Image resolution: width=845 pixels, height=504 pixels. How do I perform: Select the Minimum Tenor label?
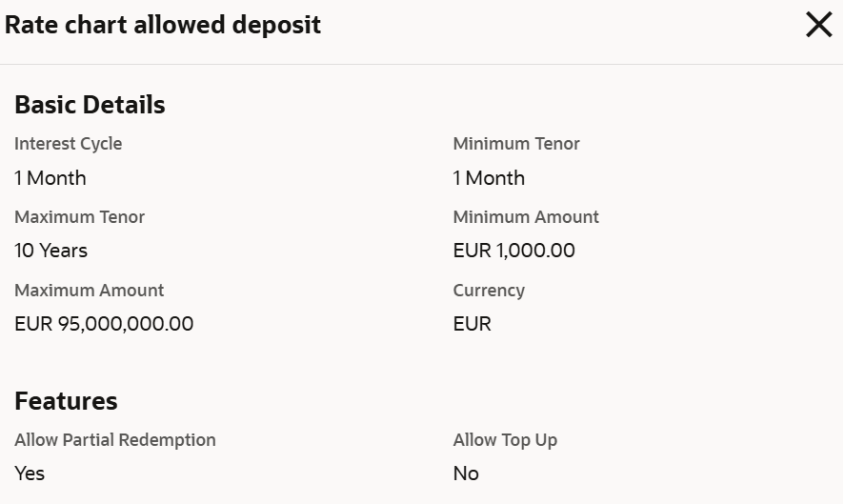516,144
